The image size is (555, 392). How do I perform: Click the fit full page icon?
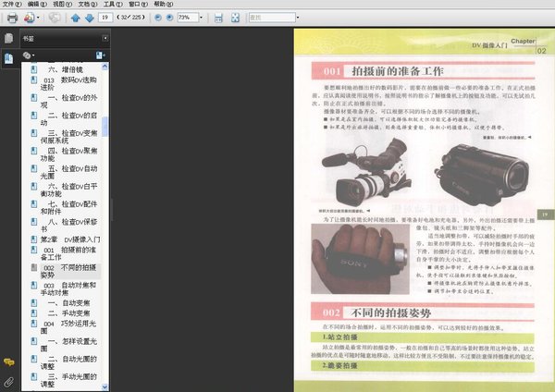click(235, 18)
